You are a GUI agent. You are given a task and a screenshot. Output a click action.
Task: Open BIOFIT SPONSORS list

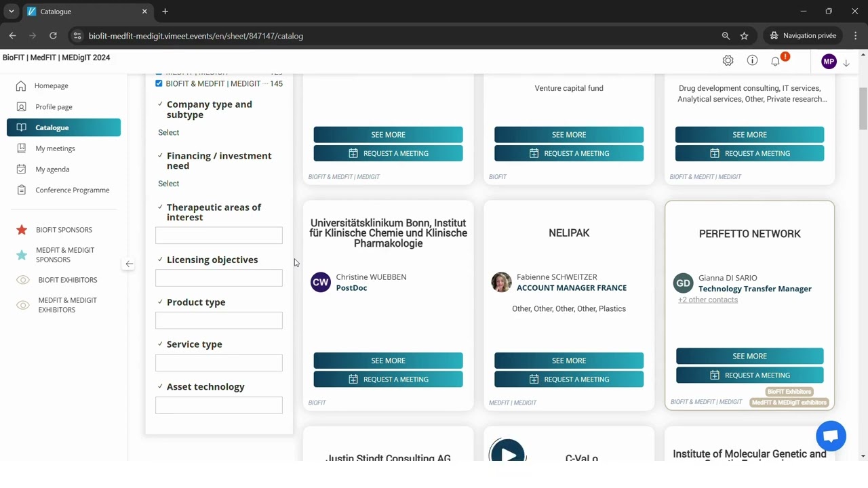pos(64,230)
